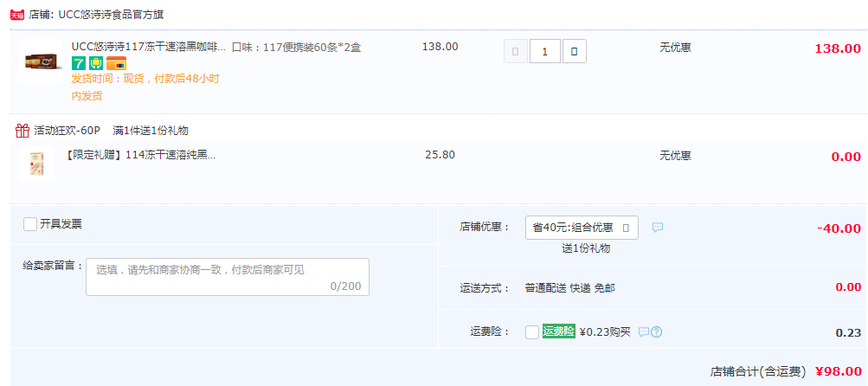Increase quantity with the plus button
The width and height of the screenshot is (868, 386).
575,52
